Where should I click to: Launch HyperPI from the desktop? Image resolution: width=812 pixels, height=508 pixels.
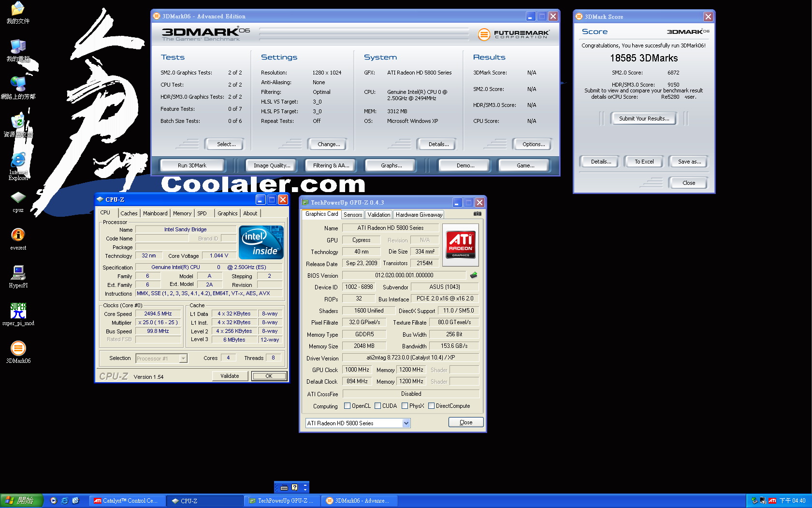(18, 273)
